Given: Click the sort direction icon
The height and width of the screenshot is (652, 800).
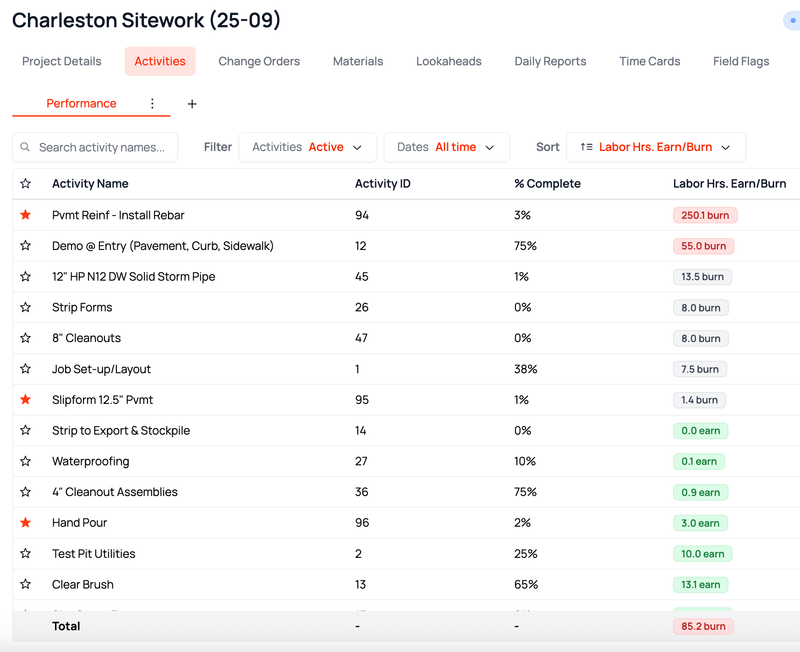Looking at the screenshot, I should pos(586,147).
